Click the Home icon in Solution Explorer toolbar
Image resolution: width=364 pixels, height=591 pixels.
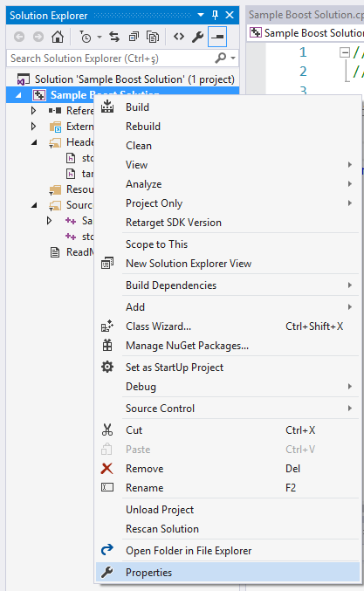coord(58,37)
